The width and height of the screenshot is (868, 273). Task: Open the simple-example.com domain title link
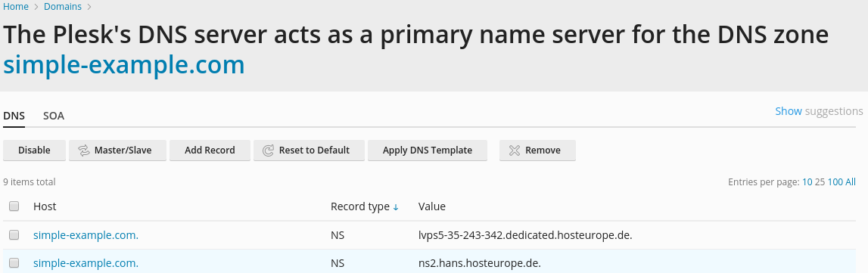point(124,65)
